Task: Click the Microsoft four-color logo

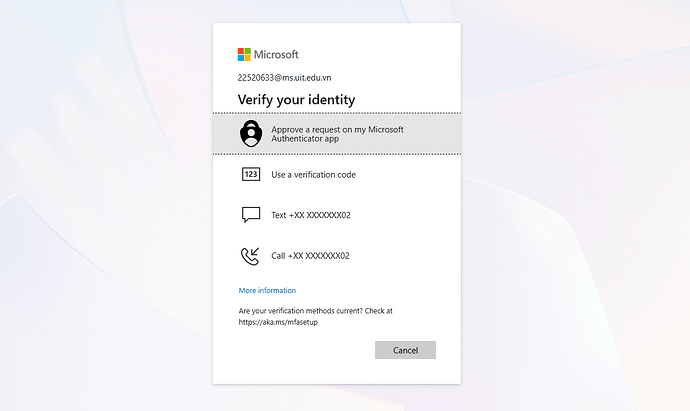Action: click(x=244, y=55)
